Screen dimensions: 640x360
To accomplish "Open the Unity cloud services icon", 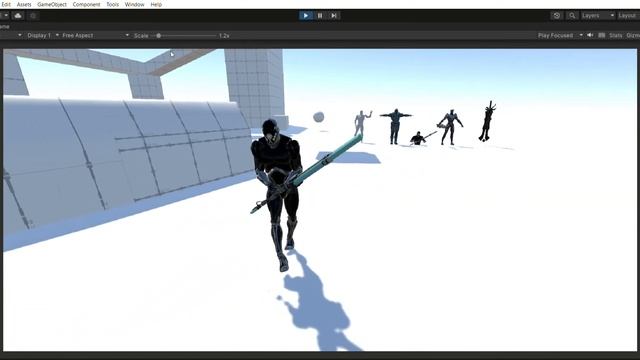I will point(18,16).
